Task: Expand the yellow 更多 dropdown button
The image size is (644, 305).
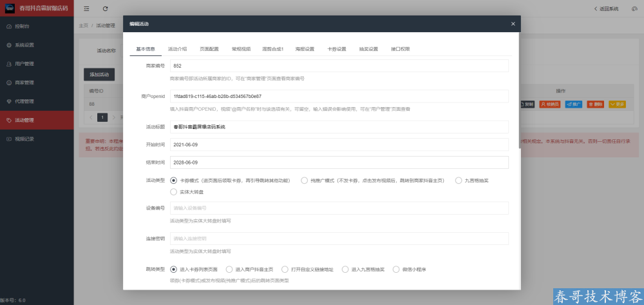Action: [618, 104]
